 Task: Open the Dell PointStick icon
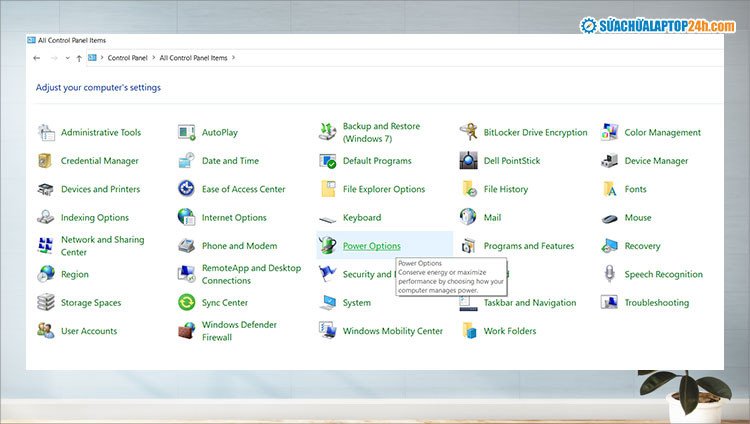click(468, 160)
